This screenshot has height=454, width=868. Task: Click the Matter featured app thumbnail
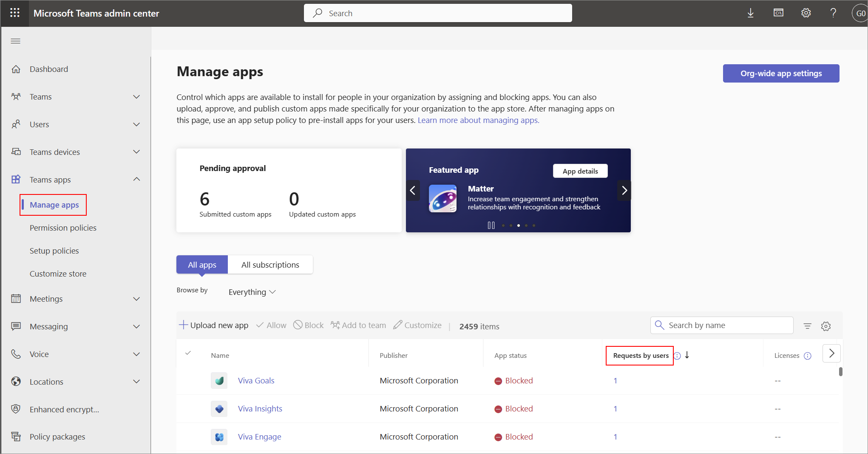point(443,198)
